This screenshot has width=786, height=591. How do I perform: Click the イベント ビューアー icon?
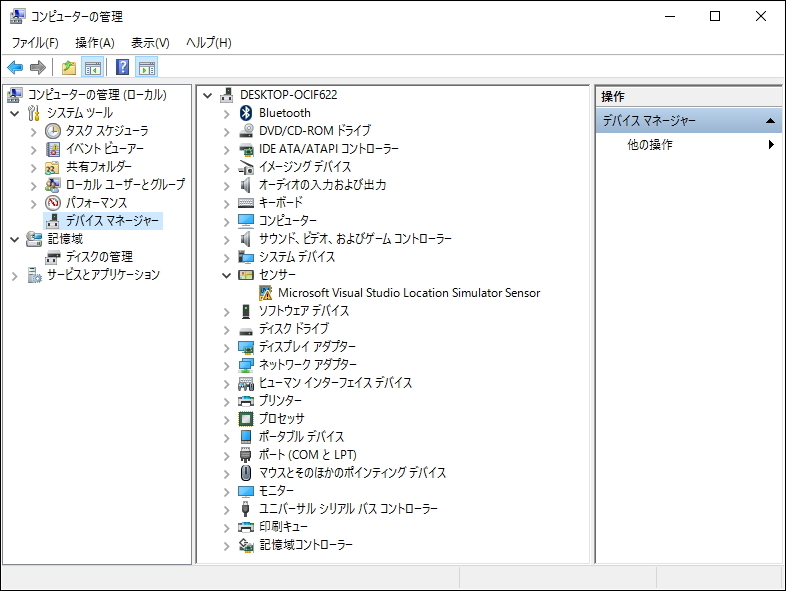53,149
